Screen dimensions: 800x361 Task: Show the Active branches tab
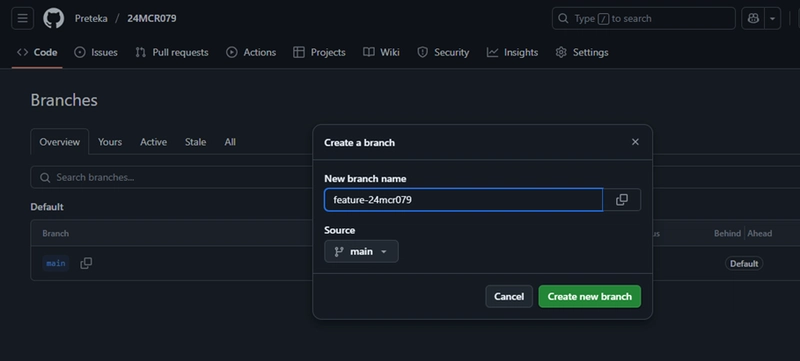[154, 142]
